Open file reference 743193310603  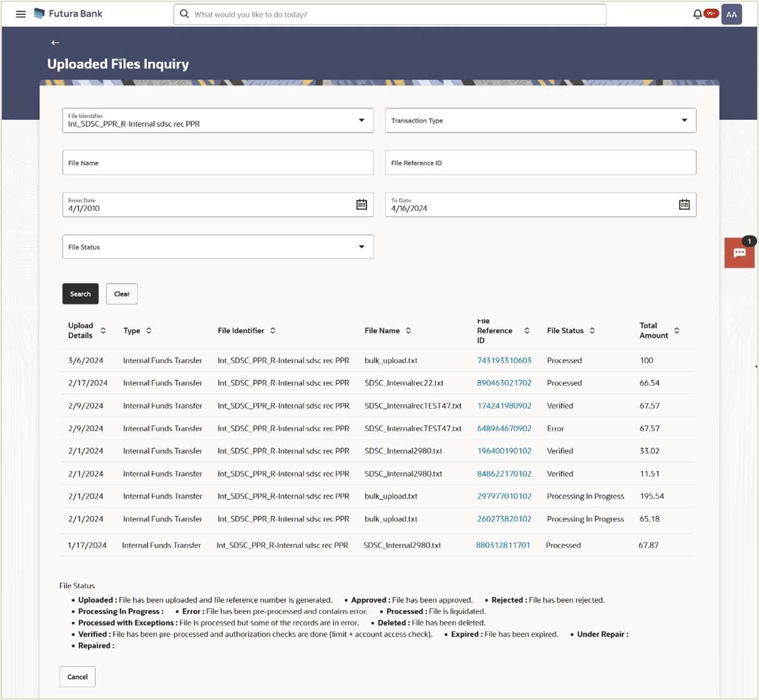pyautogui.click(x=504, y=361)
